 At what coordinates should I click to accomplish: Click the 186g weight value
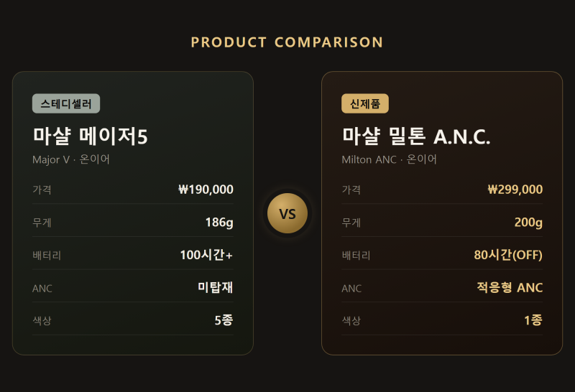219,223
